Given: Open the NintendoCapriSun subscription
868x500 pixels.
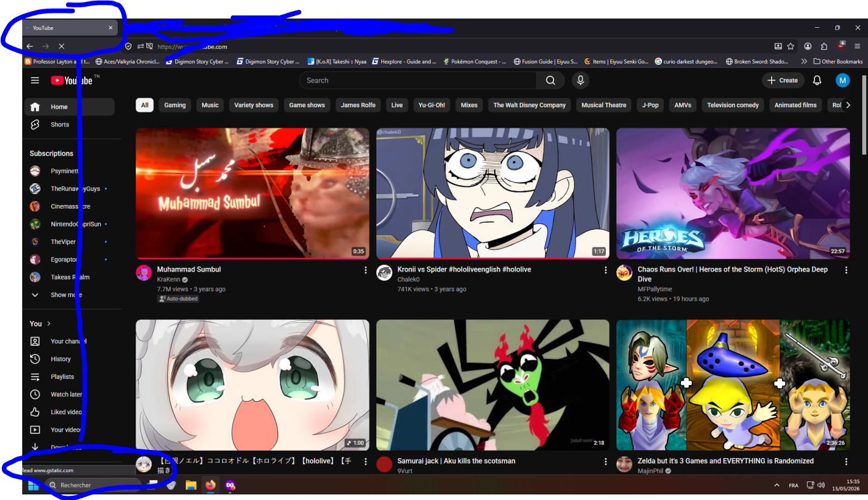Looking at the screenshot, I should click(69, 224).
